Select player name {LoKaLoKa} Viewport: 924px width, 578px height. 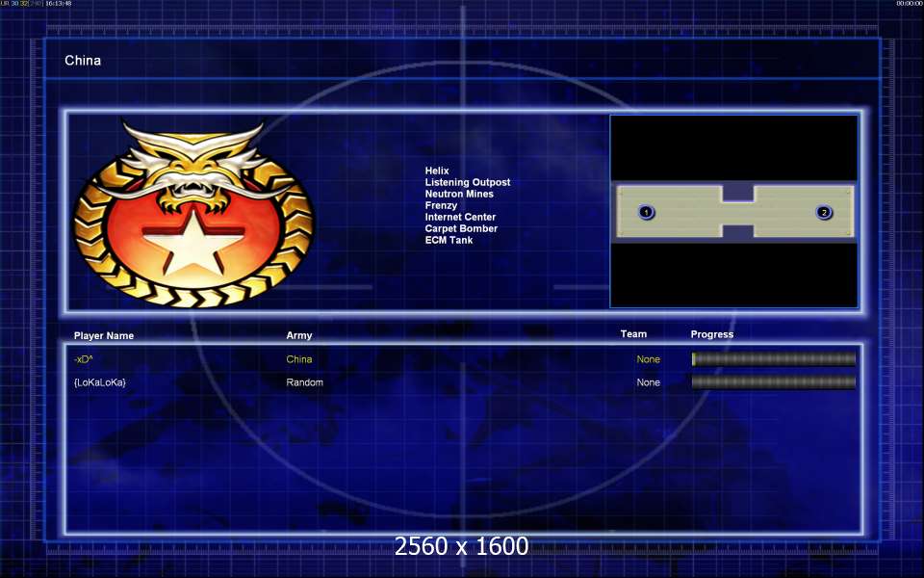(99, 382)
